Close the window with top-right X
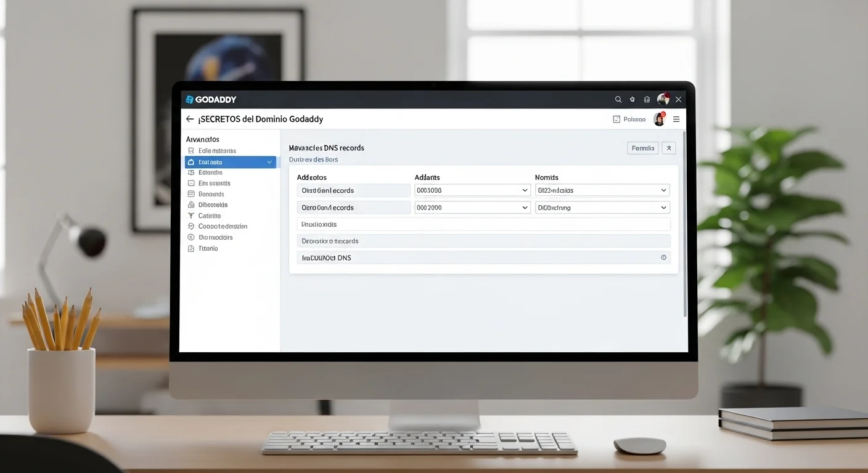This screenshot has height=473, width=868. 678,99
